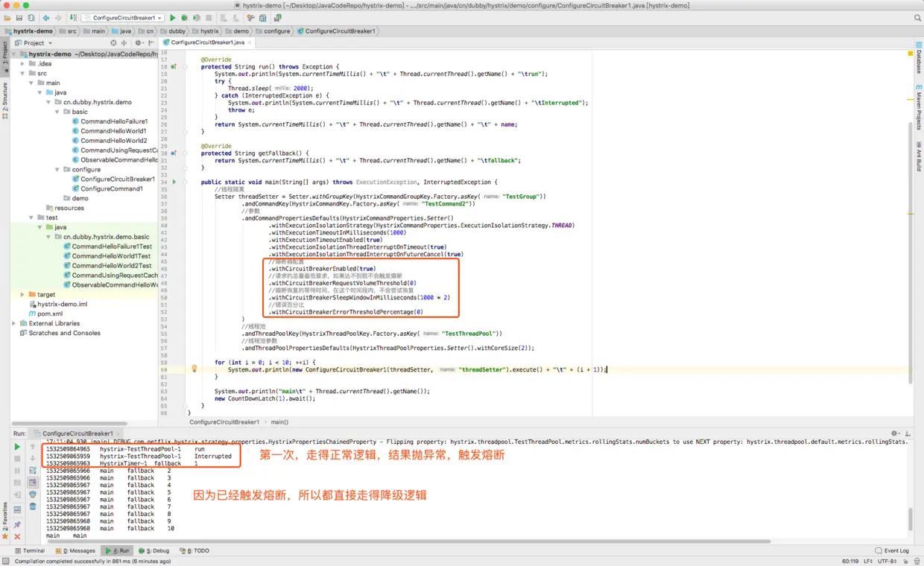Open Project panel gear settings

[139, 42]
